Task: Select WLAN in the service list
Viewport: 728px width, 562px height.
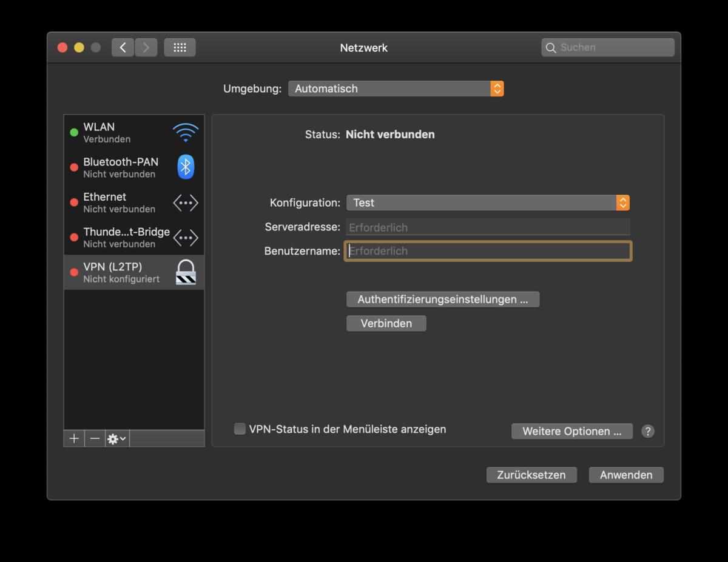Action: (134, 132)
